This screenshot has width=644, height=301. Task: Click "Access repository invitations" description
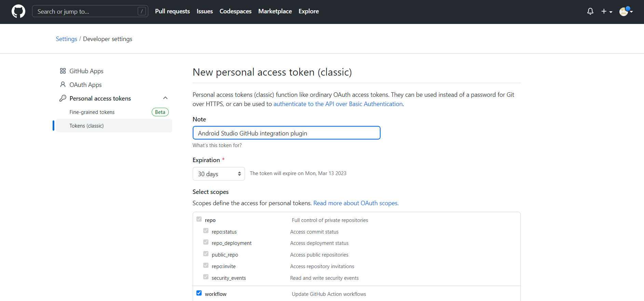point(322,266)
